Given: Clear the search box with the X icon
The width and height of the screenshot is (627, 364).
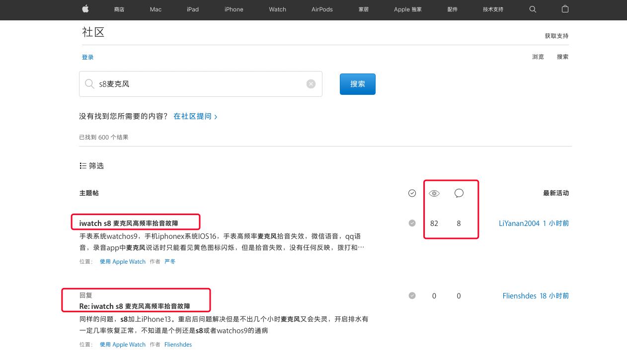Looking at the screenshot, I should [x=311, y=83].
